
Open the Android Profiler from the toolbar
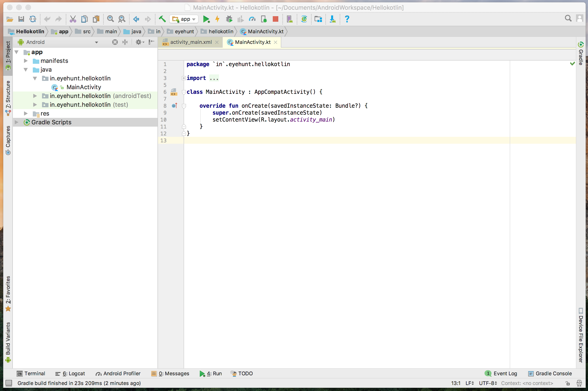(x=252, y=19)
